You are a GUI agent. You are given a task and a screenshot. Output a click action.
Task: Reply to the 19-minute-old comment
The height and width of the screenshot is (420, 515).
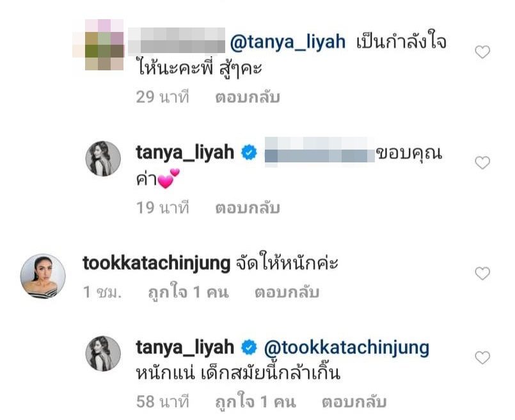[x=248, y=208]
